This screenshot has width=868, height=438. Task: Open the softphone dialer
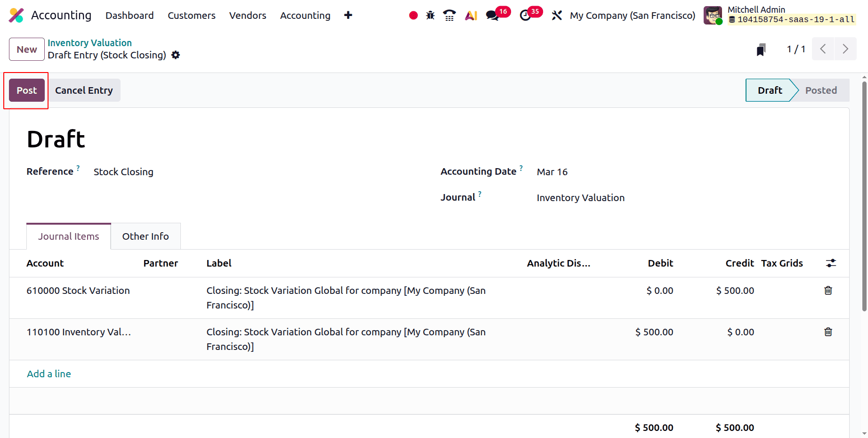(449, 15)
